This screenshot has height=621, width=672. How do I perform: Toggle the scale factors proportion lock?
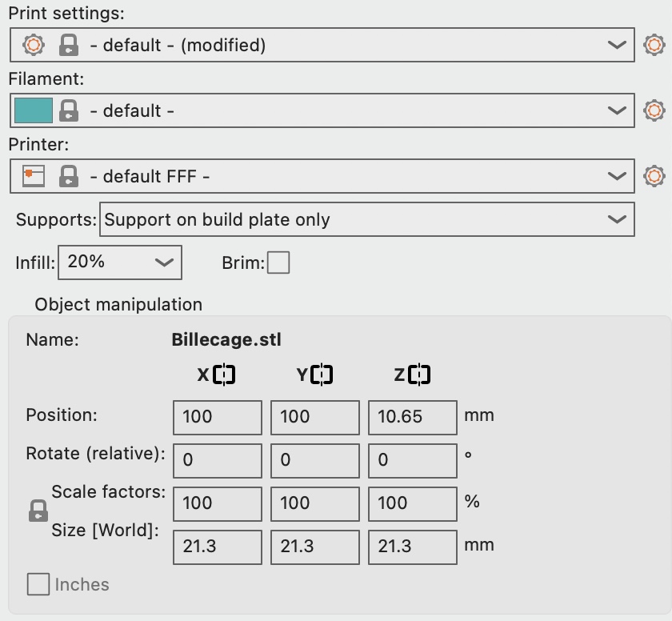38,511
